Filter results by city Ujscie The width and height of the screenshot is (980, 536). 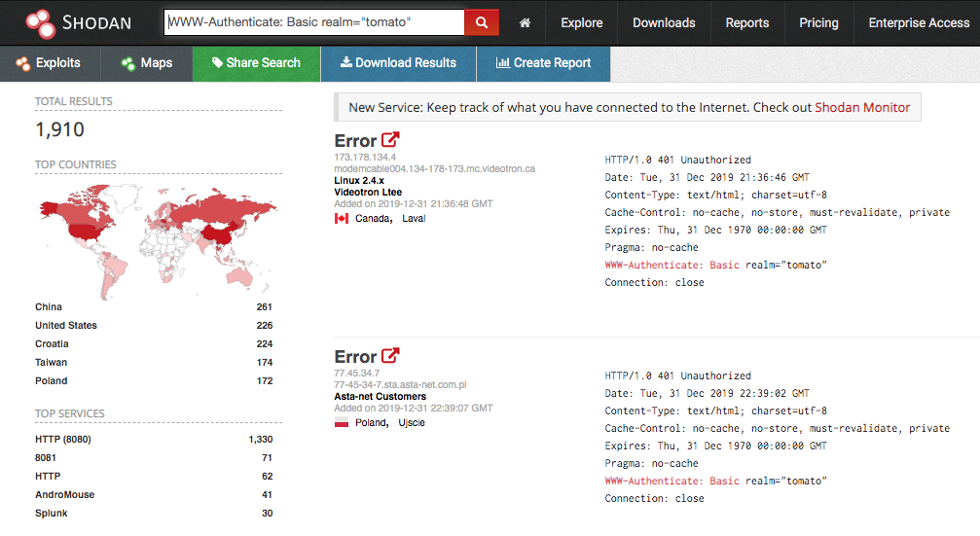(x=412, y=423)
